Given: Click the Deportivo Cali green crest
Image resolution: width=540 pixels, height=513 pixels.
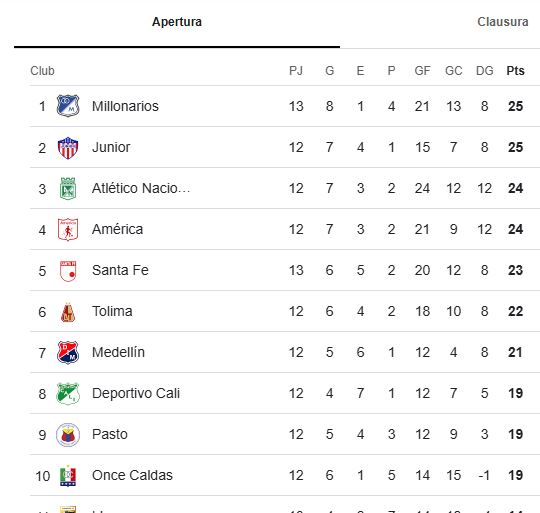Looking at the screenshot, I should pos(68,394).
